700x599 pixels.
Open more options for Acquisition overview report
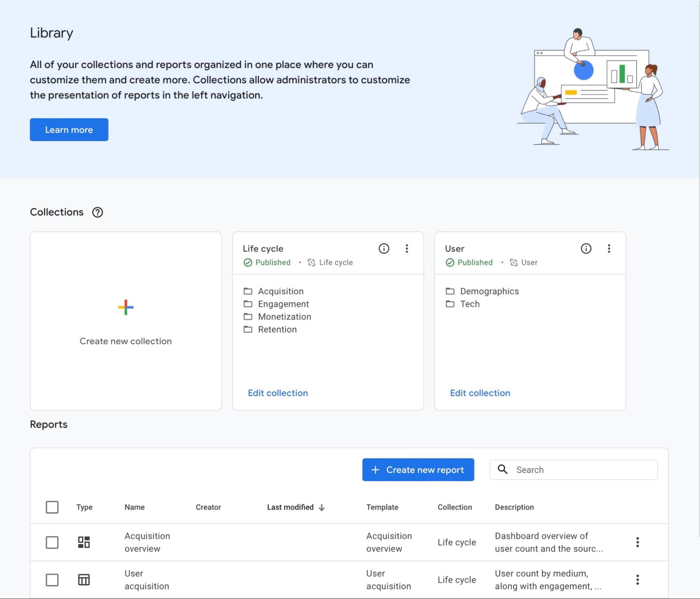pyautogui.click(x=637, y=542)
